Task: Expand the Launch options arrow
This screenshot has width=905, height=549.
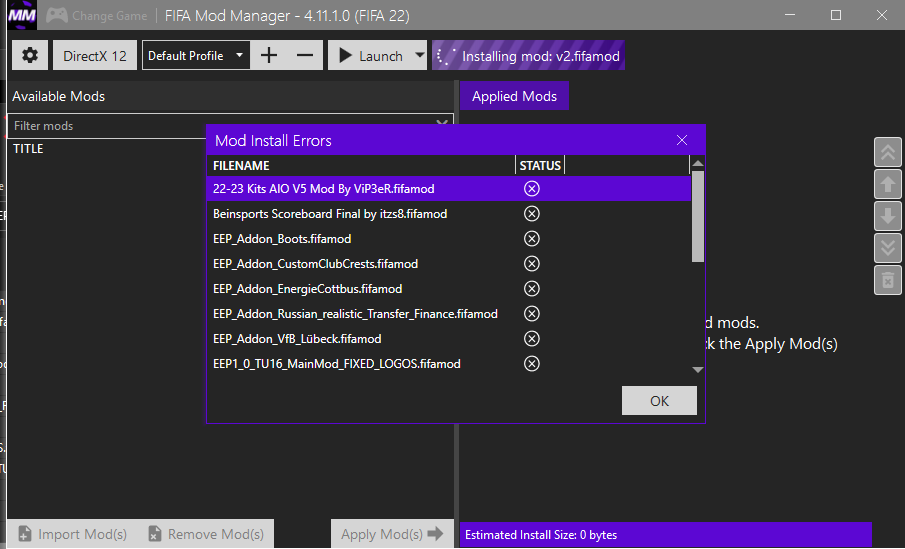Action: point(420,55)
